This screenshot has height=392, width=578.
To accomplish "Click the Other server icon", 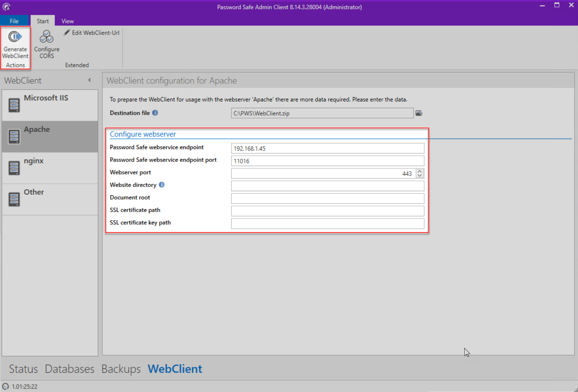I will [x=14, y=200].
